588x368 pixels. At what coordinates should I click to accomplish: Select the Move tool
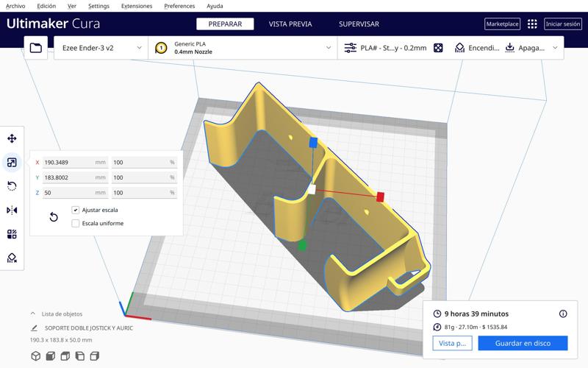tap(12, 138)
